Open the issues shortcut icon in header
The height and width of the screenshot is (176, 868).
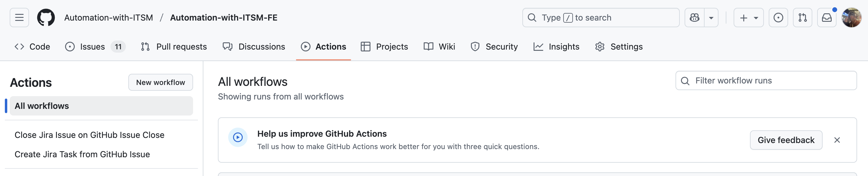click(778, 18)
